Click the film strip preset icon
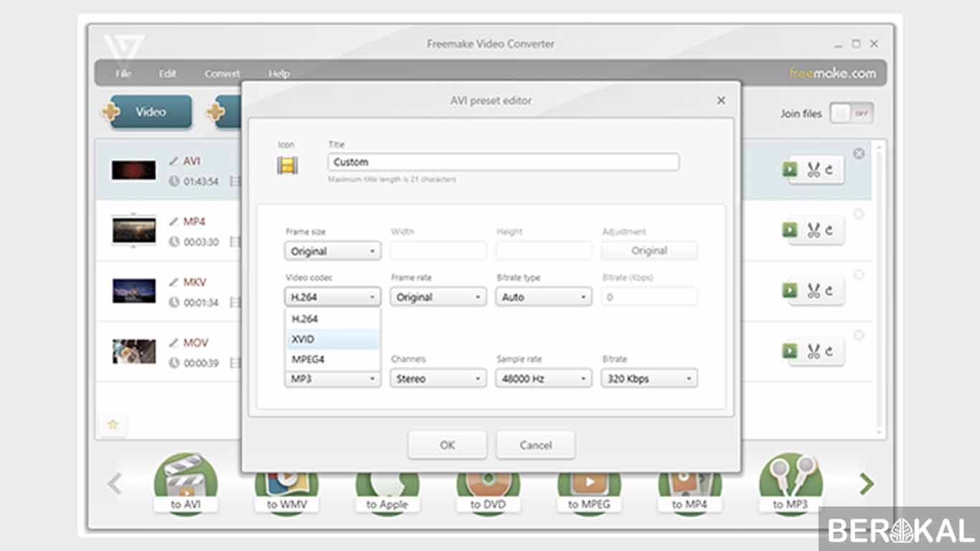This screenshot has width=980, height=551. 287,166
